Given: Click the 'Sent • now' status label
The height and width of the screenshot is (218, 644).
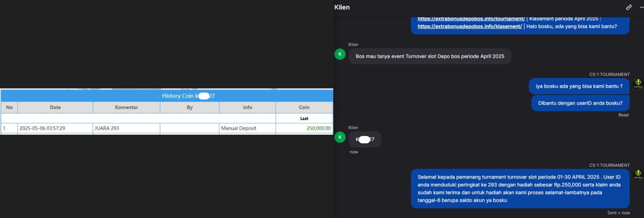Looking at the screenshot, I should tap(618, 213).
